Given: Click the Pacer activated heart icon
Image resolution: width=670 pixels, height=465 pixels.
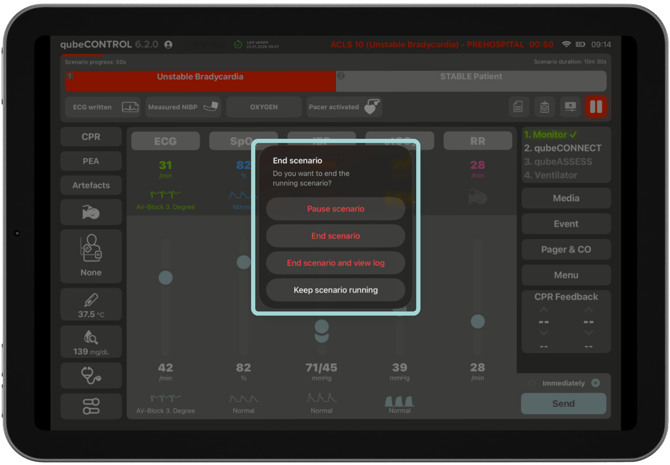Looking at the screenshot, I should [x=371, y=107].
